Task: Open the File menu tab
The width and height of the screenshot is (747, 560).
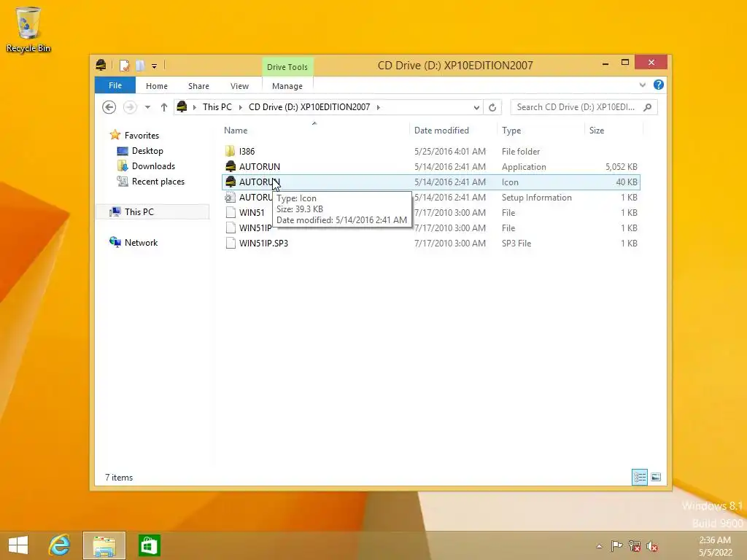Action: pos(115,86)
